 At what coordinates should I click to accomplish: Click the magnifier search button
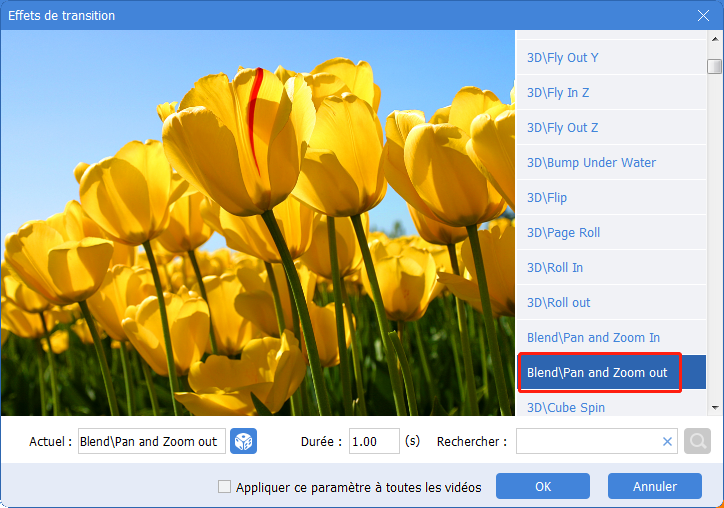pos(697,441)
